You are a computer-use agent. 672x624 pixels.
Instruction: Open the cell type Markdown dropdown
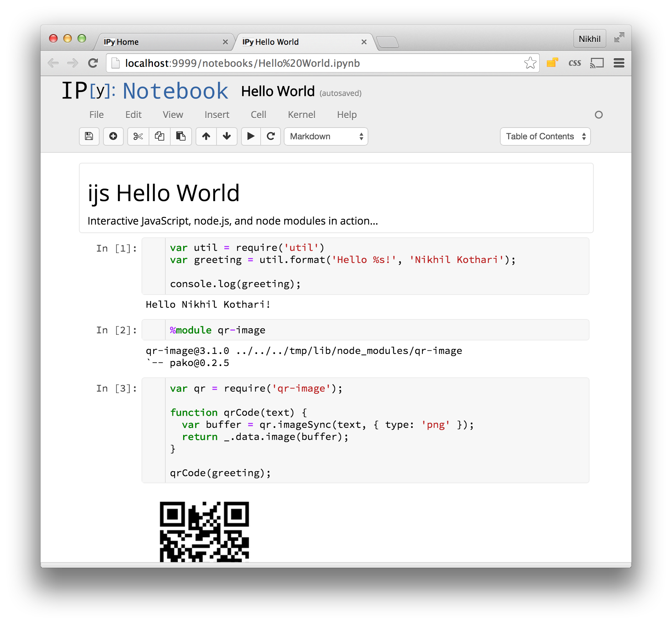pos(326,136)
